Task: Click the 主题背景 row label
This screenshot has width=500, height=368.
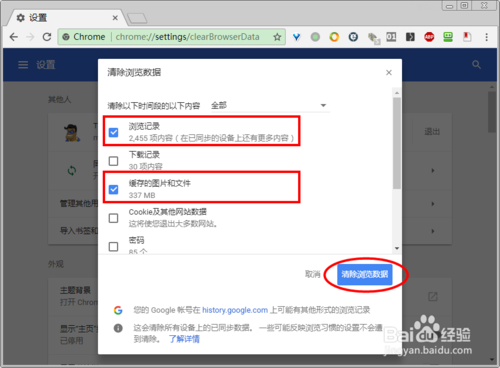Action: coord(75,290)
